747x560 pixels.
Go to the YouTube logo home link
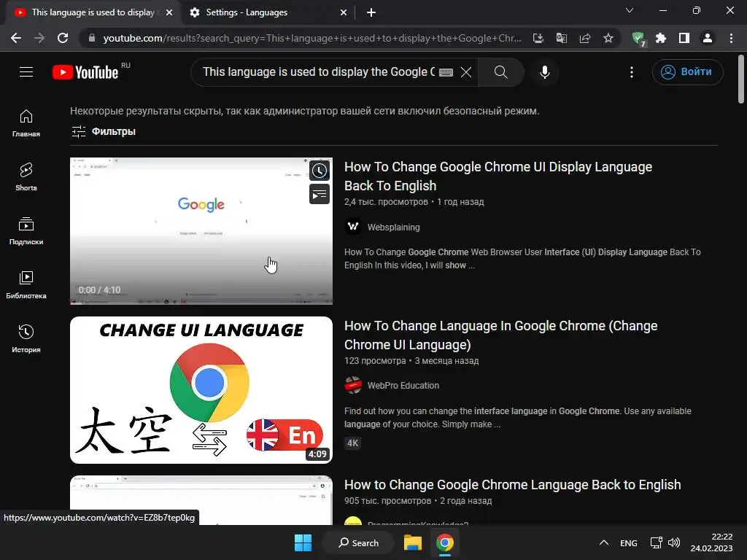pos(85,72)
